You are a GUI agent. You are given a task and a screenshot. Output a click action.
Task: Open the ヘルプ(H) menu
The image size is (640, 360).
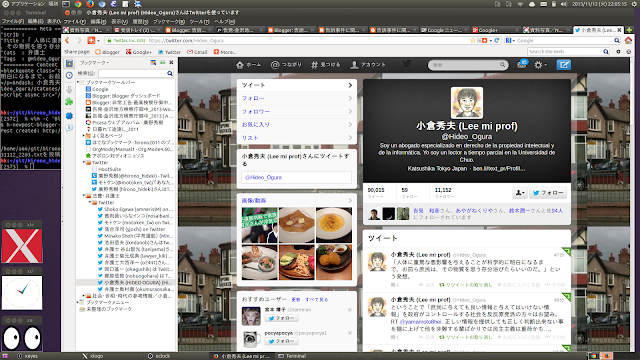point(224,22)
